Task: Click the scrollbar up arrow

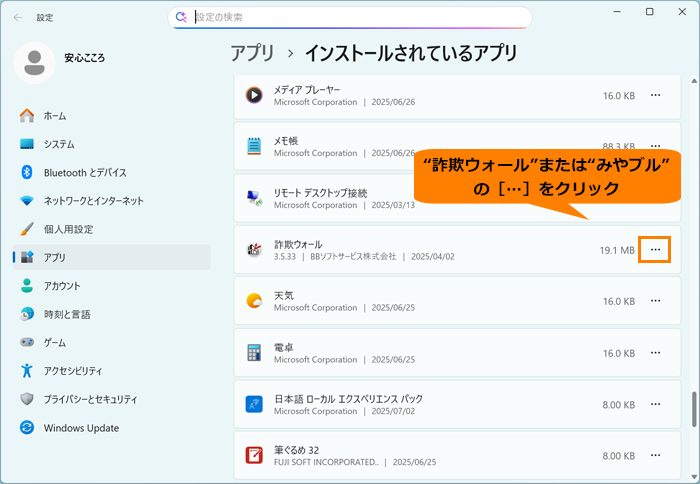Action: 694,81
